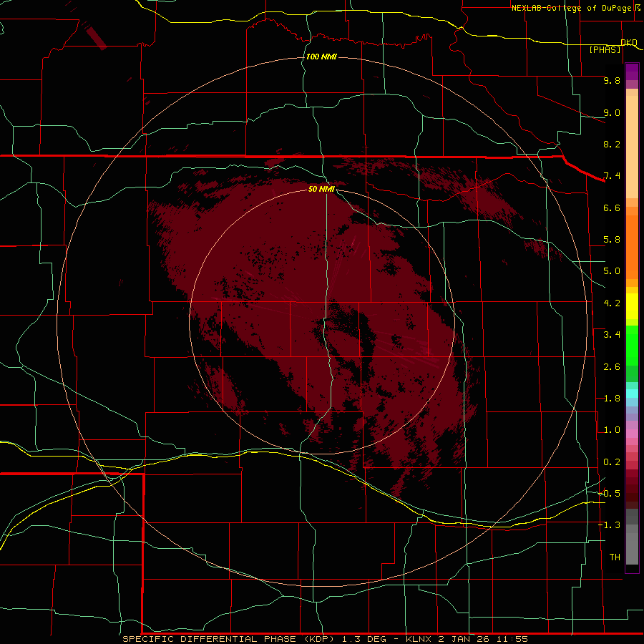Pick the pink color bar segment near 1.0
This screenshot has height=644, width=644.
click(632, 434)
